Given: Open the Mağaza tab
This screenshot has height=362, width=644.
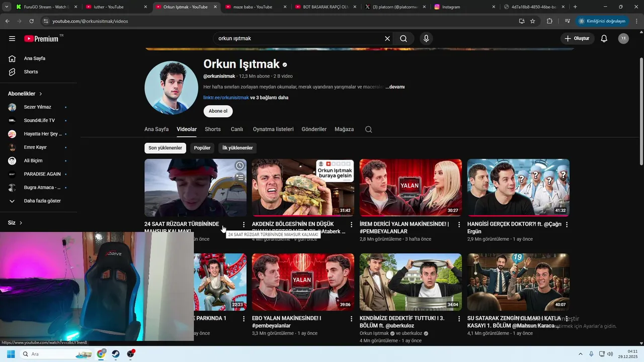Looking at the screenshot, I should pyautogui.click(x=344, y=129).
